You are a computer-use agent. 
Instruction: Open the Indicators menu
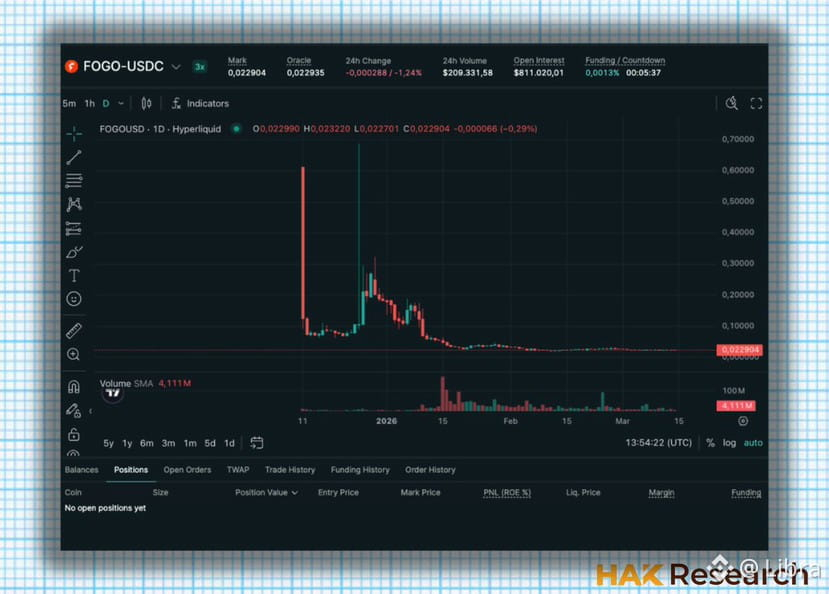click(200, 104)
